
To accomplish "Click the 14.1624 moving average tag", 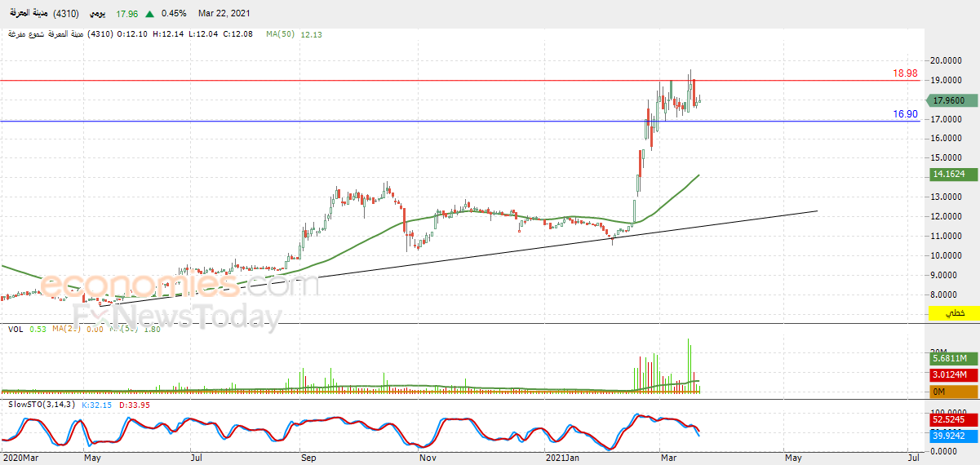I will [x=949, y=175].
